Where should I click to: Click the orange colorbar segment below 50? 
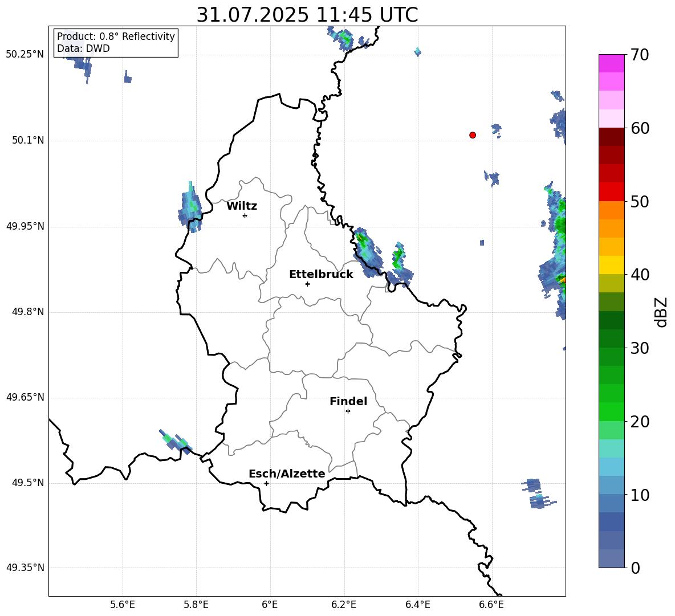[x=612, y=210]
